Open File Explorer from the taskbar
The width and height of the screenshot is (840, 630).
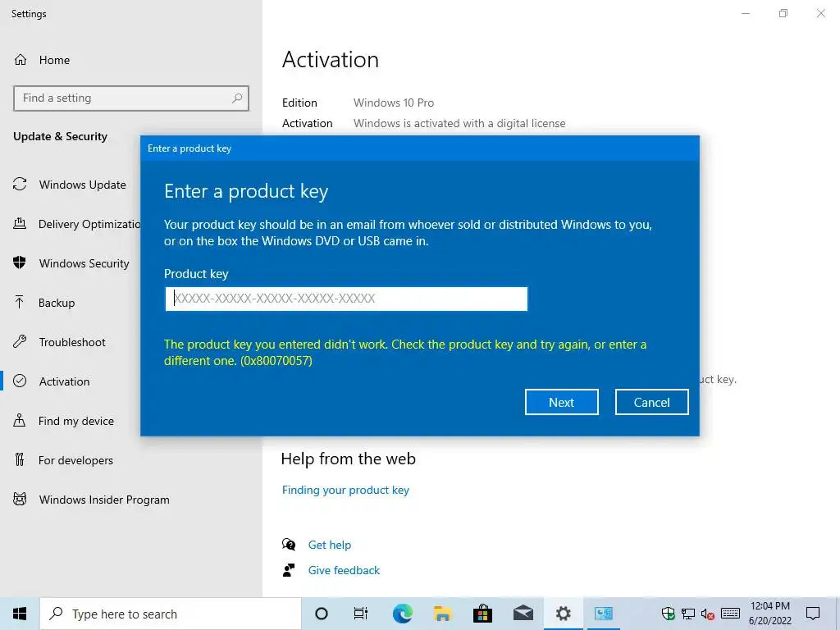click(442, 614)
